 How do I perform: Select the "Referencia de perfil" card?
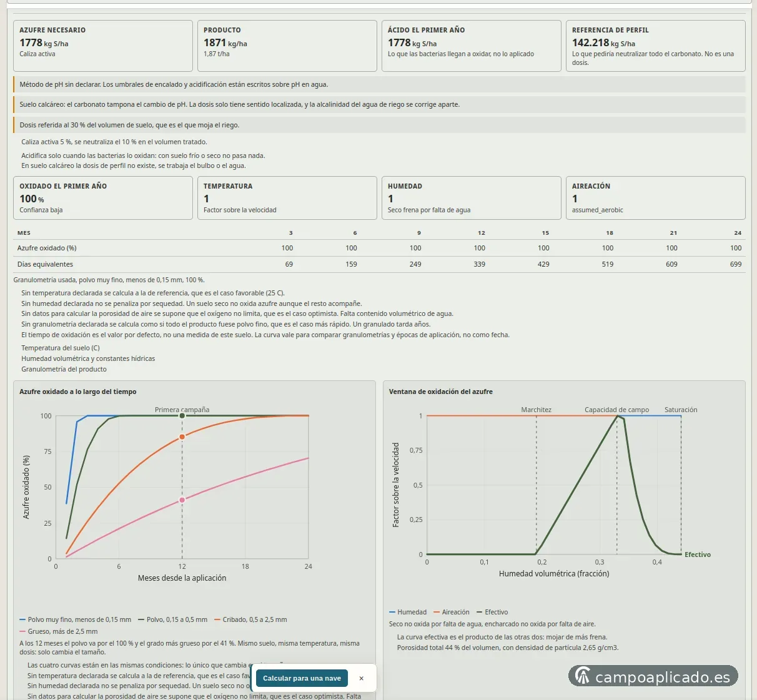pos(656,46)
